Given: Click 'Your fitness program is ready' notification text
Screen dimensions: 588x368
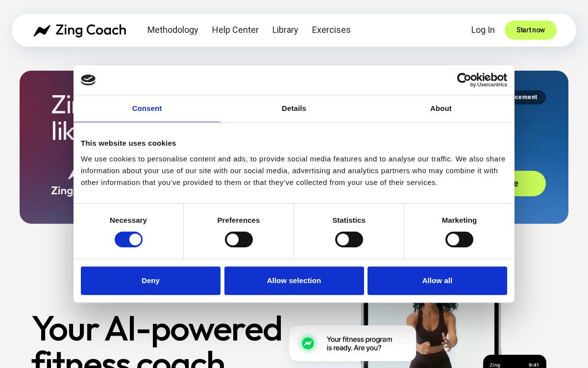Looking at the screenshot, I should pyautogui.click(x=359, y=343).
